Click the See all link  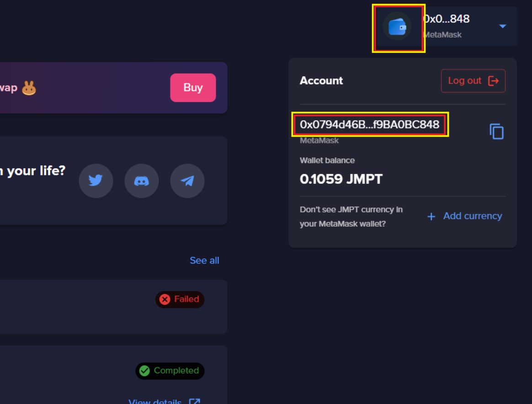click(x=204, y=260)
